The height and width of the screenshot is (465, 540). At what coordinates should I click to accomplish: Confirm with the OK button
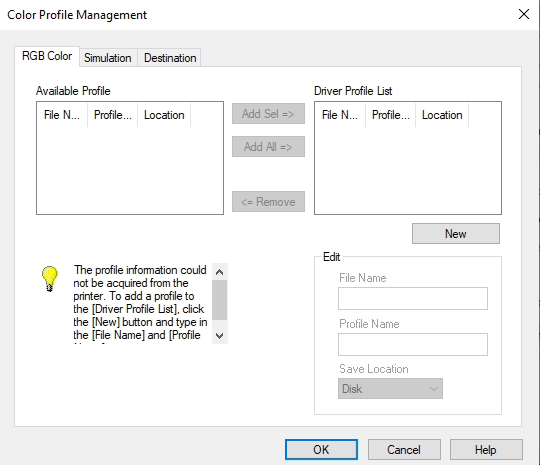321,450
